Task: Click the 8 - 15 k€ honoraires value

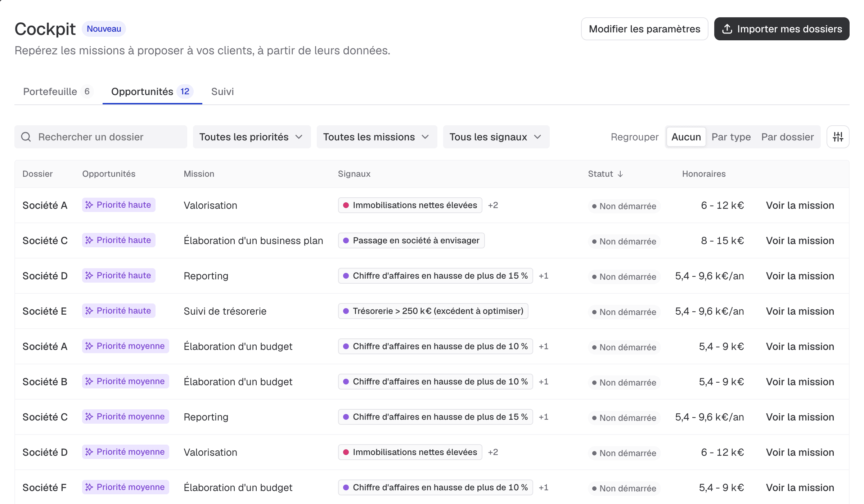Action: click(723, 240)
